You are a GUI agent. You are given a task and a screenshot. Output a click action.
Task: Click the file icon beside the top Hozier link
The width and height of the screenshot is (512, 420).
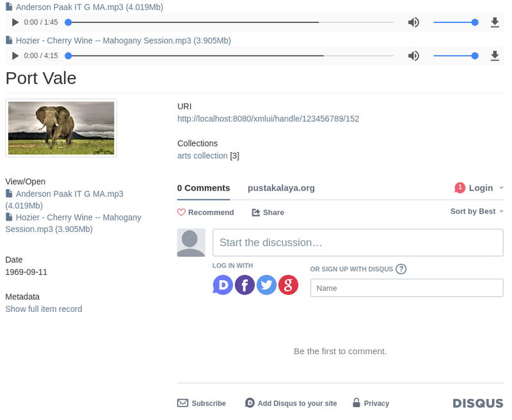tap(9, 40)
